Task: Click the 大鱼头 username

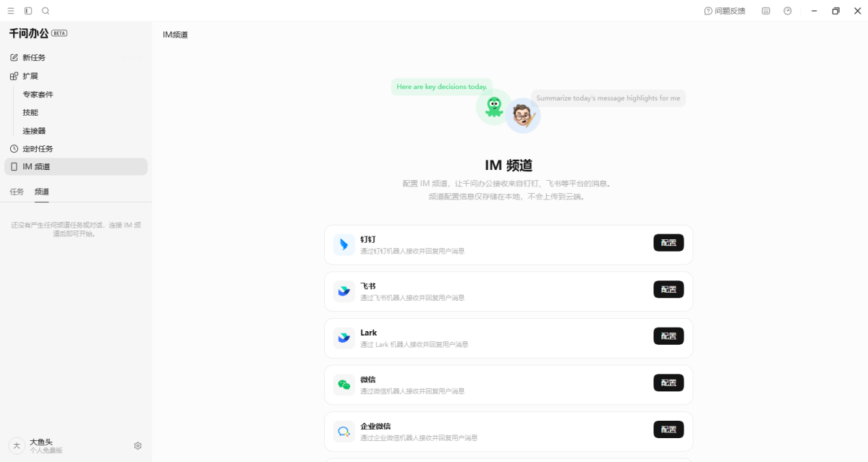Action: [41, 442]
